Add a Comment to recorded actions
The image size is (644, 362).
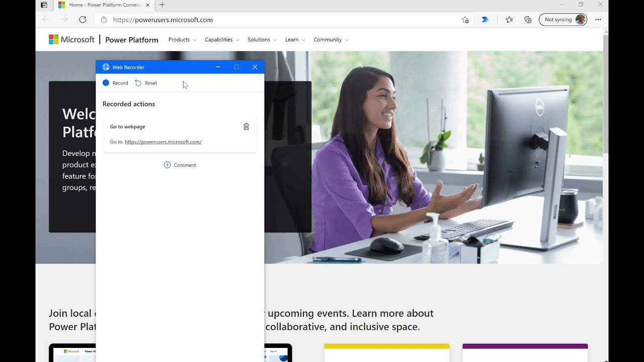[180, 165]
